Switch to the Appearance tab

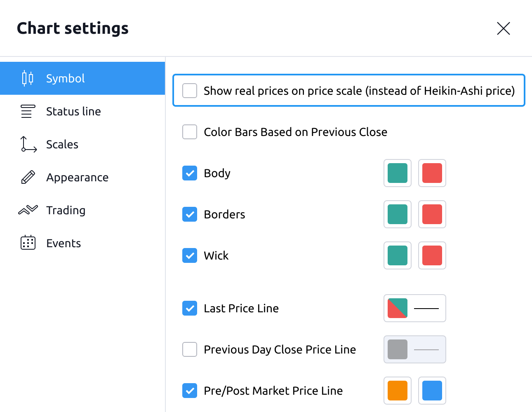(77, 177)
